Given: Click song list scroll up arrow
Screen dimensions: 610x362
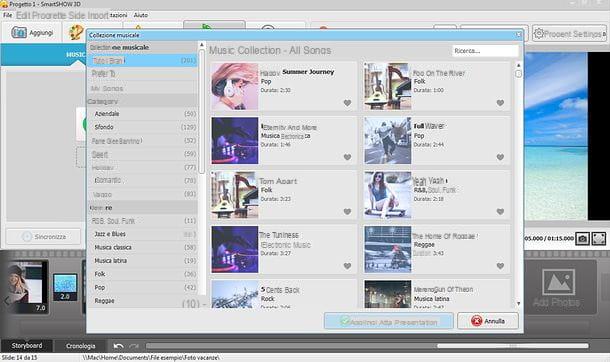Looking at the screenshot, I should point(519,65).
